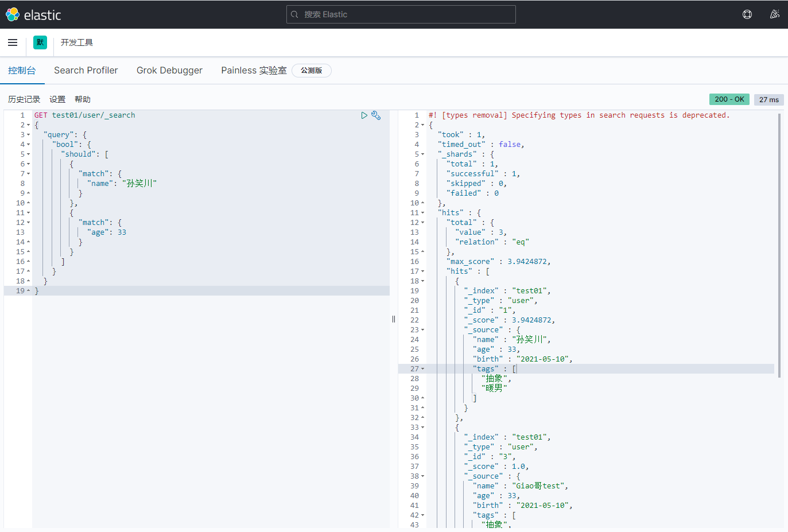
Task: Click the "_score" : 1.0 line
Action: click(496, 467)
